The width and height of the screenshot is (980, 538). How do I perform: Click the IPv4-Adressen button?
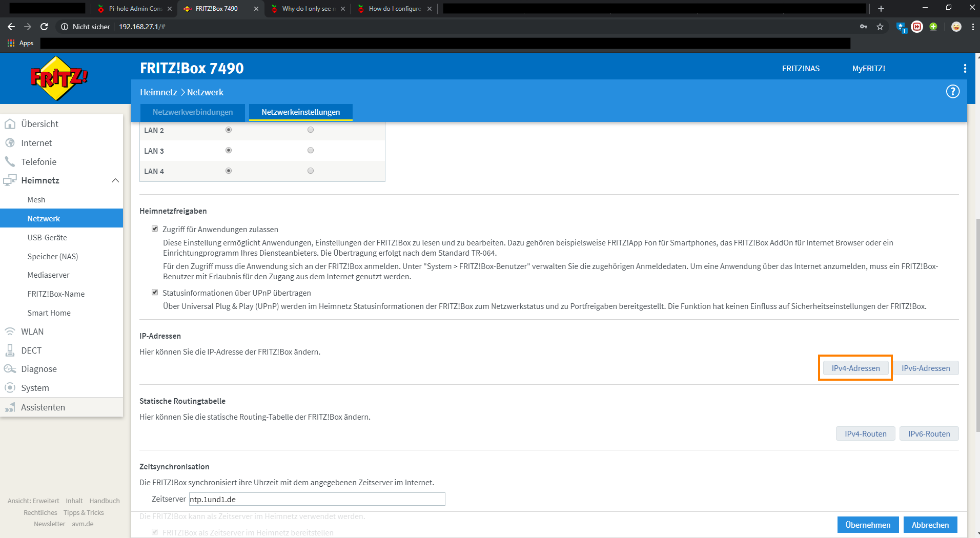pos(855,368)
